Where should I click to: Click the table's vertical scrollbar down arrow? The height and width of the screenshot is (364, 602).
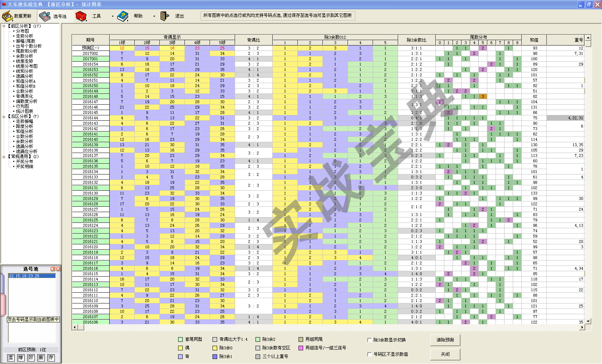coord(588,321)
